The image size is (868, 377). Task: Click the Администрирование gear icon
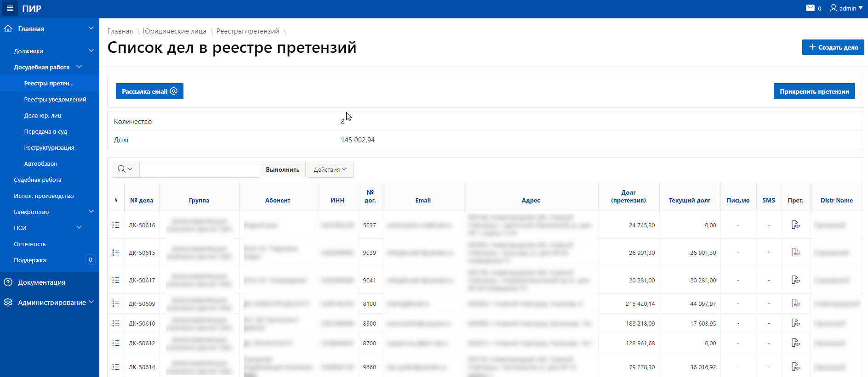coord(8,302)
